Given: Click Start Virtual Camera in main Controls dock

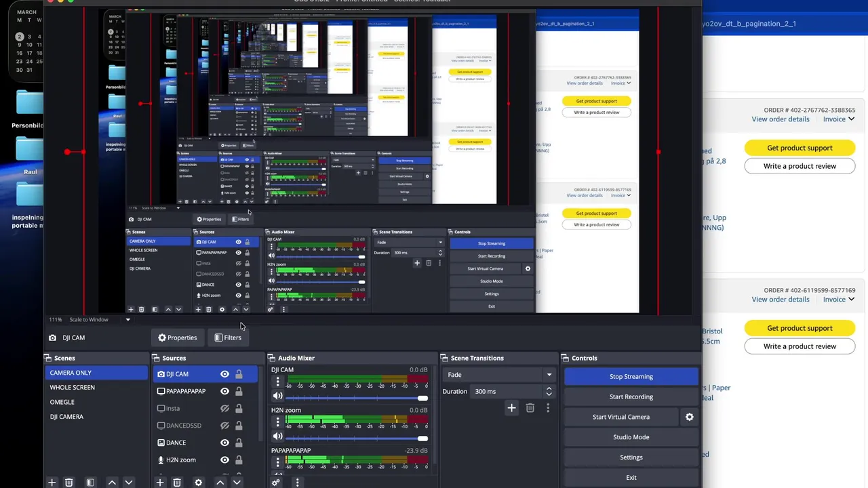Looking at the screenshot, I should [621, 417].
